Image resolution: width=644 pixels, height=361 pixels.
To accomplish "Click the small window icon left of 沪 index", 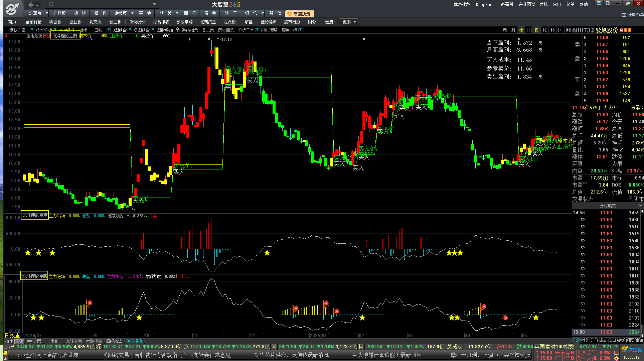I will pos(6,347).
